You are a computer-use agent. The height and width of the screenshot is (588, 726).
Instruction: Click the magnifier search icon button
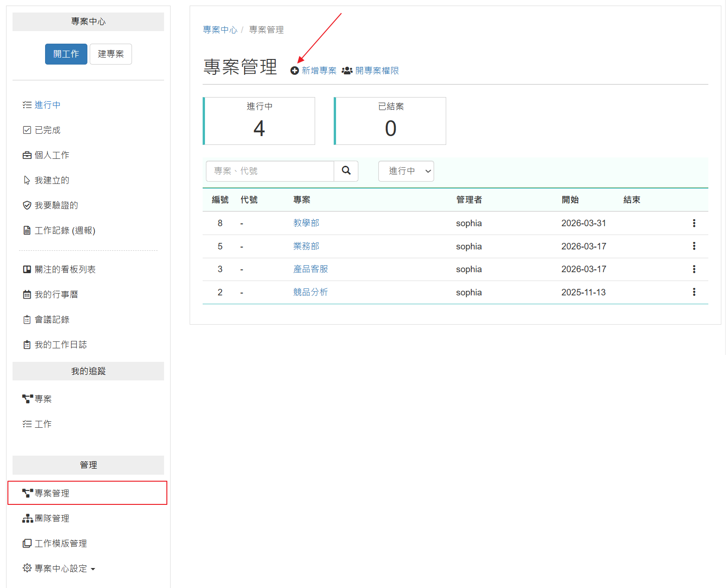pos(346,171)
